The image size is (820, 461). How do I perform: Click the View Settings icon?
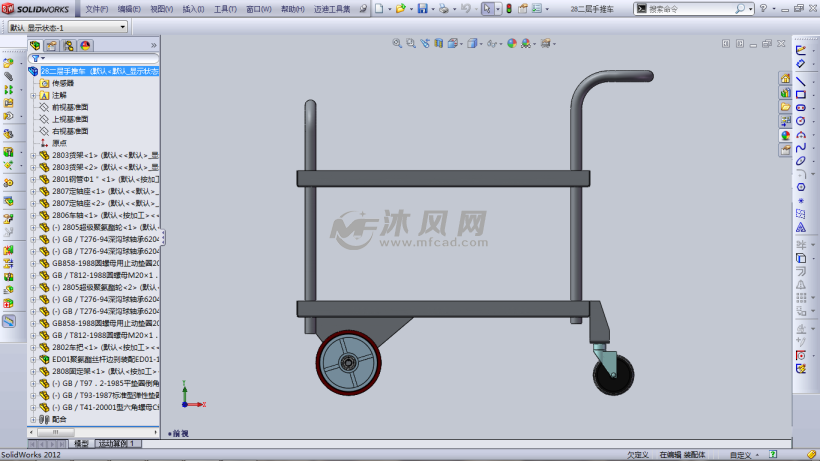[545, 43]
